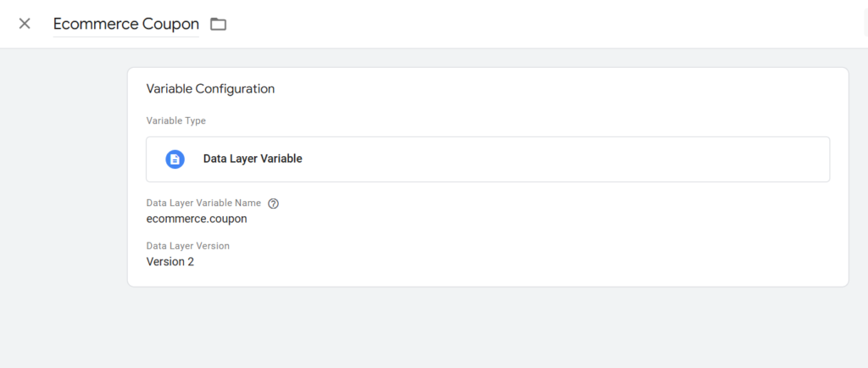
Task: Click the blue Data Layer Variable icon
Action: [x=175, y=159]
